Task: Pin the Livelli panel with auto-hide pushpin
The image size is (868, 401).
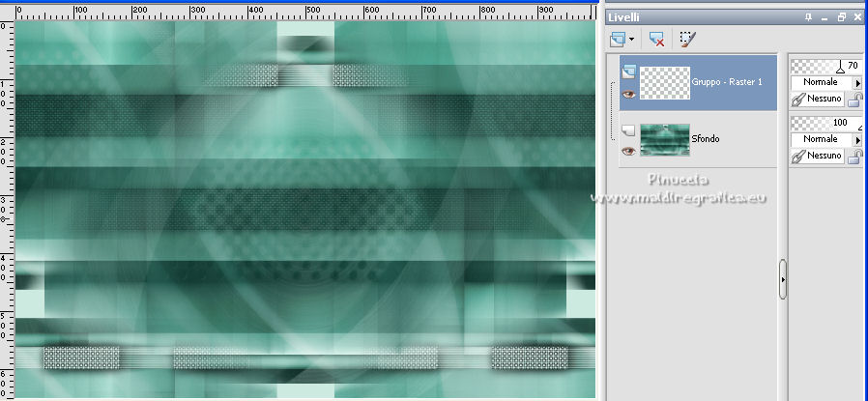Action: (809, 17)
